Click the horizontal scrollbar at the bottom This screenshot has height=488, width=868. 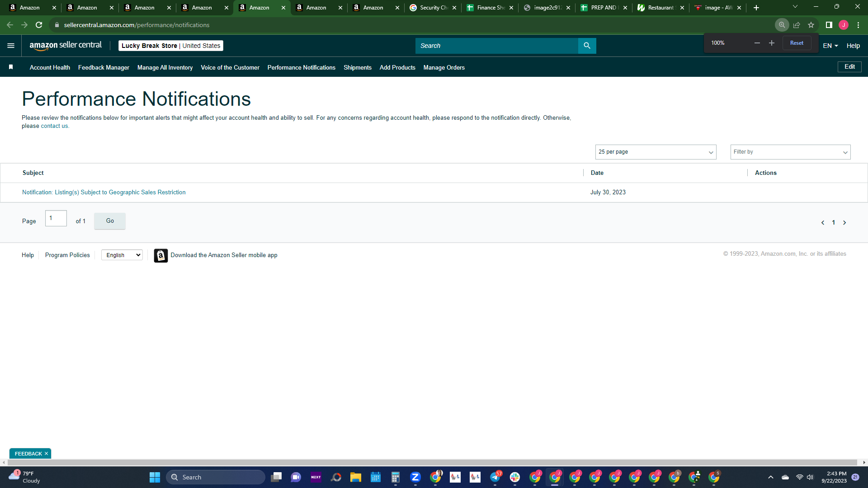click(432, 463)
